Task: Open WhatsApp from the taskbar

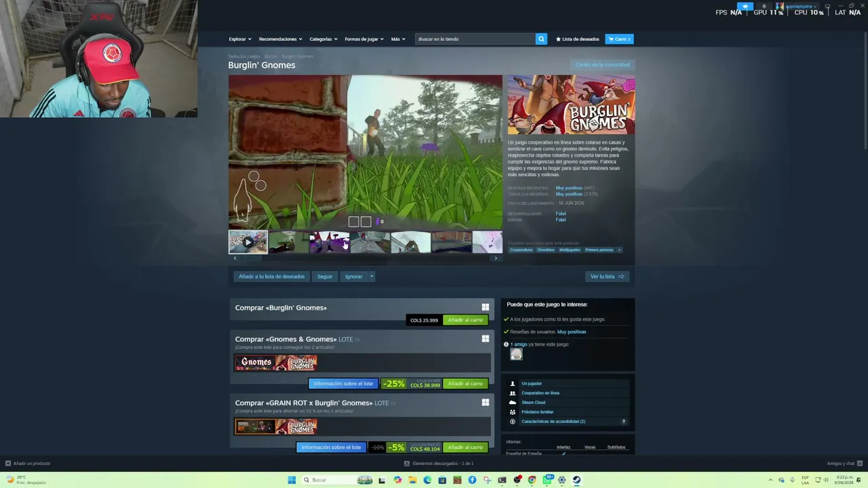Action: click(547, 480)
